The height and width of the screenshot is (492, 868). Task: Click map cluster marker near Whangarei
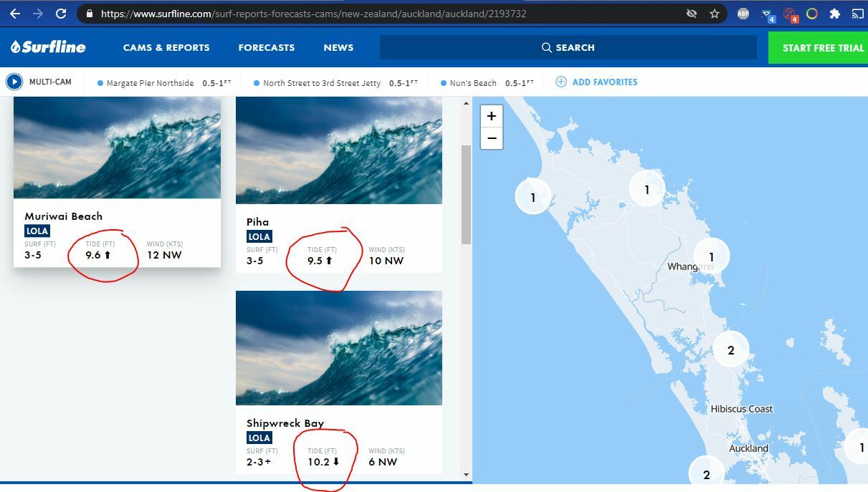711,256
